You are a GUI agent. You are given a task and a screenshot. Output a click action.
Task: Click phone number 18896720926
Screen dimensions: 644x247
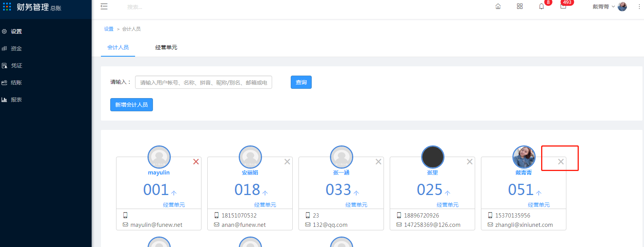[422, 215]
